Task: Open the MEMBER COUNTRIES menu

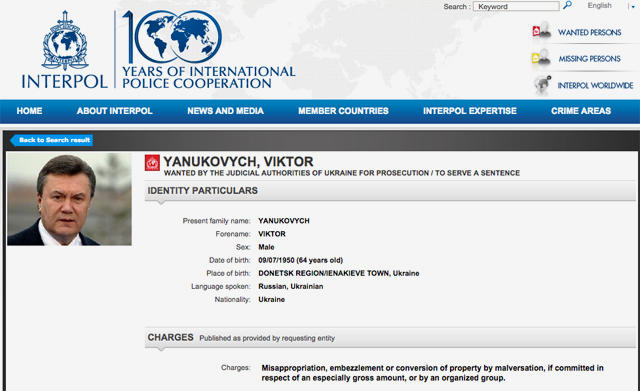Action: tap(343, 111)
